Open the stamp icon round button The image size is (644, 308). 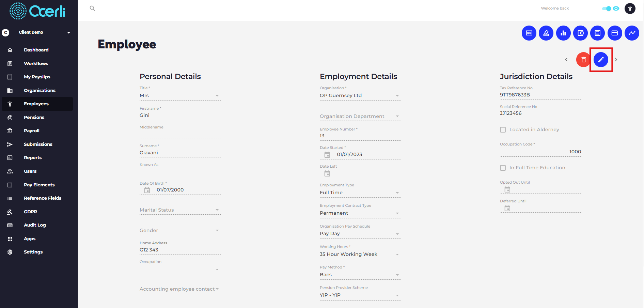pos(546,33)
